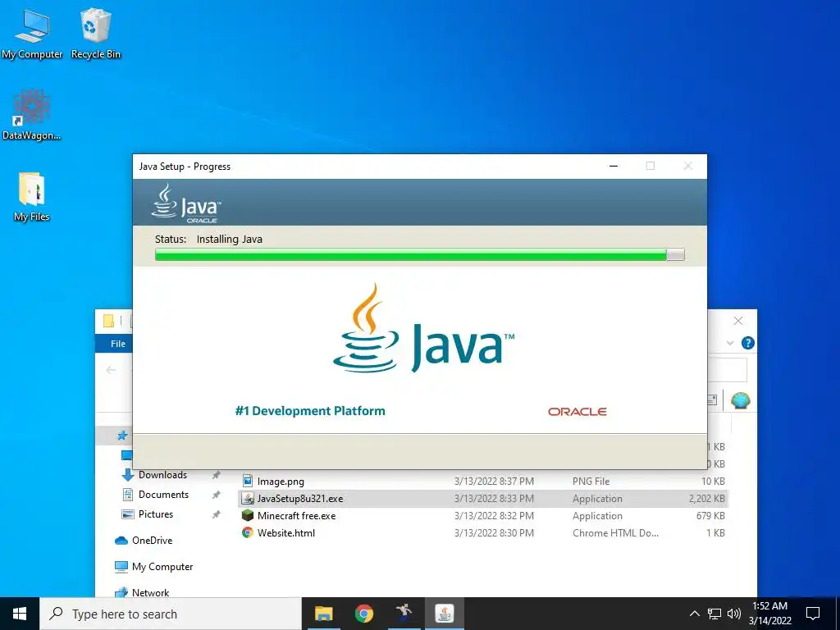Close the File Explorer window
The height and width of the screenshot is (630, 840).
pyautogui.click(x=738, y=321)
